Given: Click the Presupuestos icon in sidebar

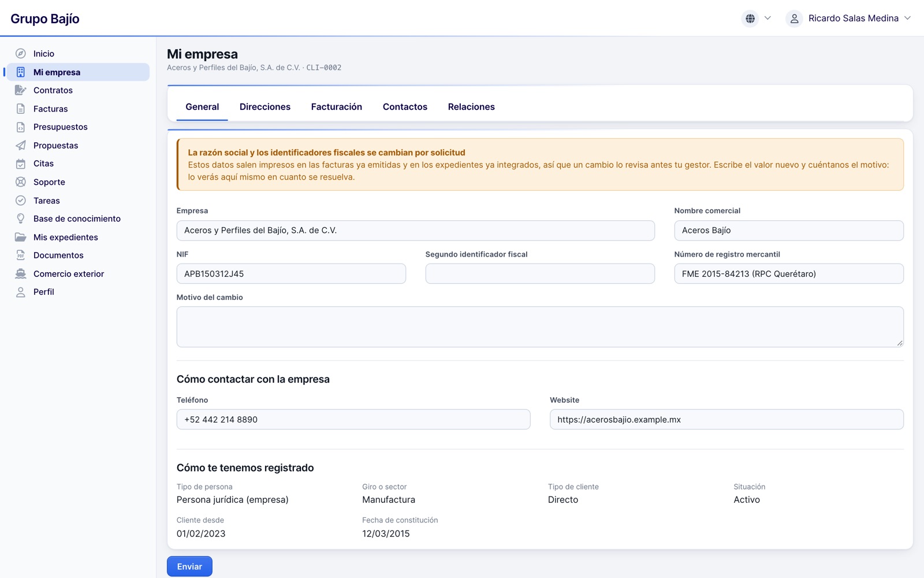Looking at the screenshot, I should coord(21,127).
